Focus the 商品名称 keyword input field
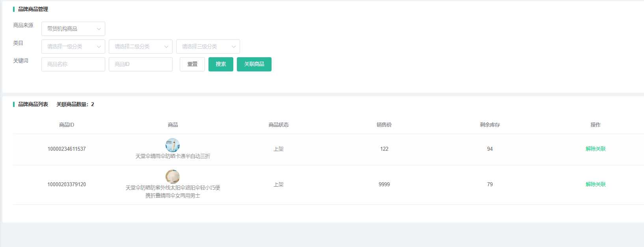The width and height of the screenshot is (644, 247). tap(73, 64)
